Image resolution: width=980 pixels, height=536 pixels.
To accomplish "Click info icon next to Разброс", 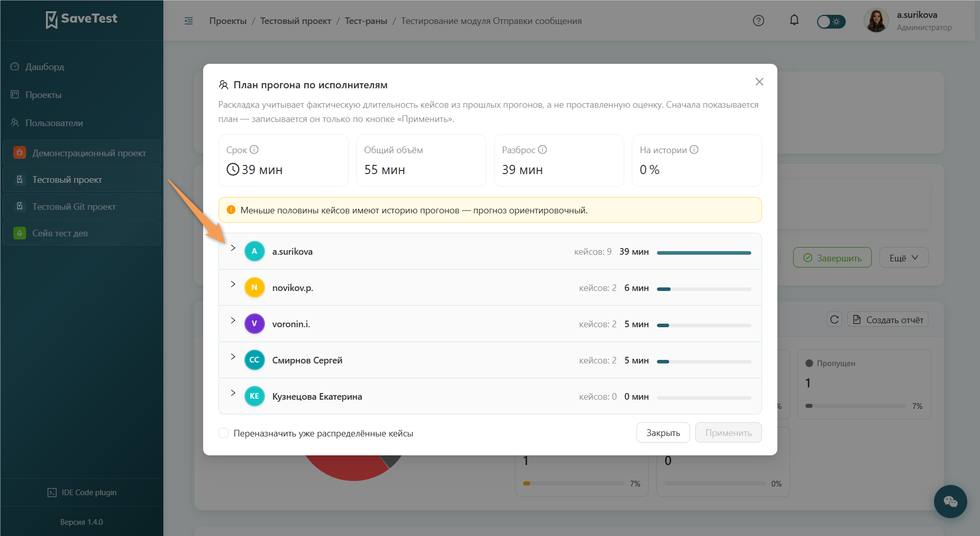I will tap(543, 150).
